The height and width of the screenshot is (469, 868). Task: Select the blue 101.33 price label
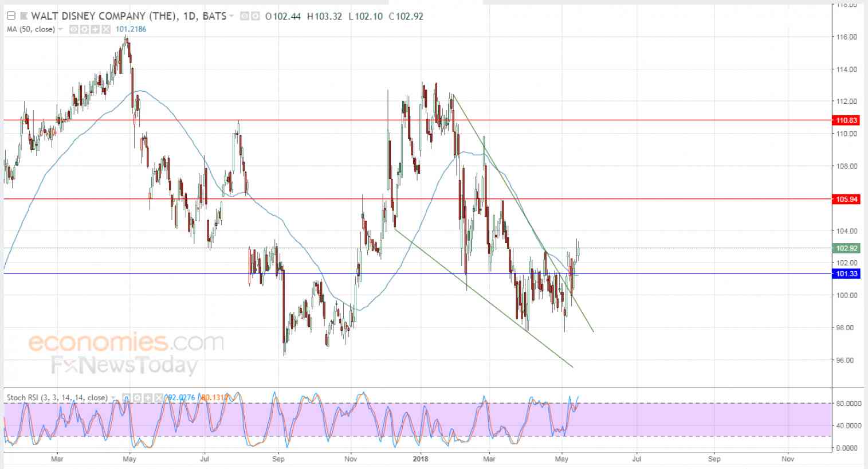847,273
